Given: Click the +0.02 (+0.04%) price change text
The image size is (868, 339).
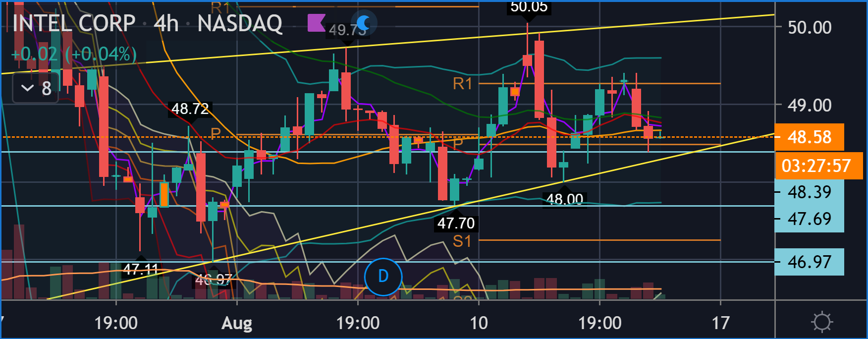Looking at the screenshot, I should tap(74, 54).
